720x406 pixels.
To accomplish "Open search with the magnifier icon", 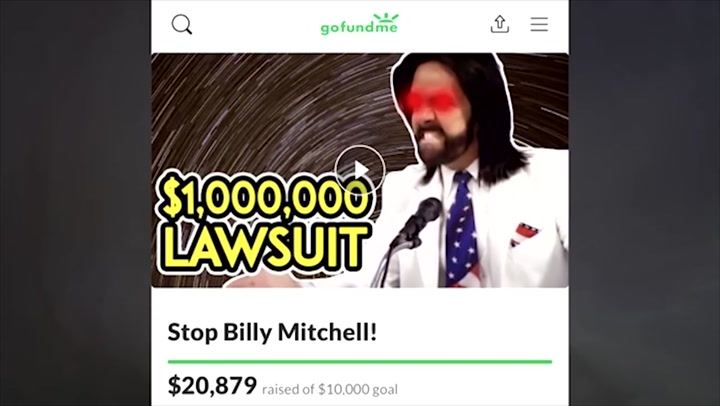I will pos(182,24).
